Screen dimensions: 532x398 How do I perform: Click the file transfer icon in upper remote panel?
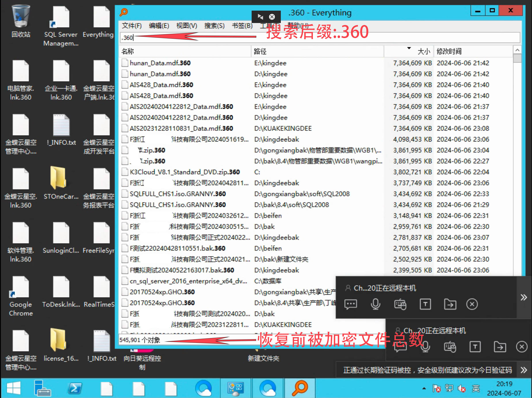click(x=450, y=304)
